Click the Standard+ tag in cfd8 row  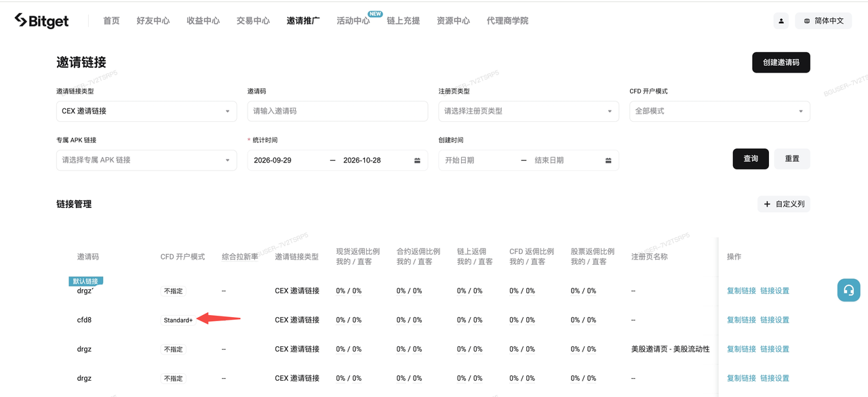tap(178, 320)
